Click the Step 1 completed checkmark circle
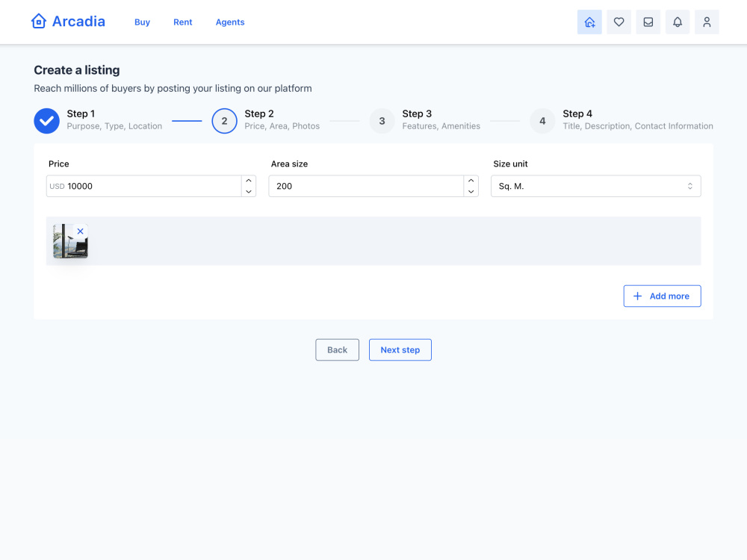 [46, 120]
